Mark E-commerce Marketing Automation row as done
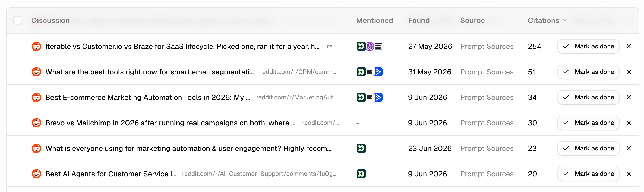Image resolution: width=644 pixels, height=192 pixels. click(588, 97)
